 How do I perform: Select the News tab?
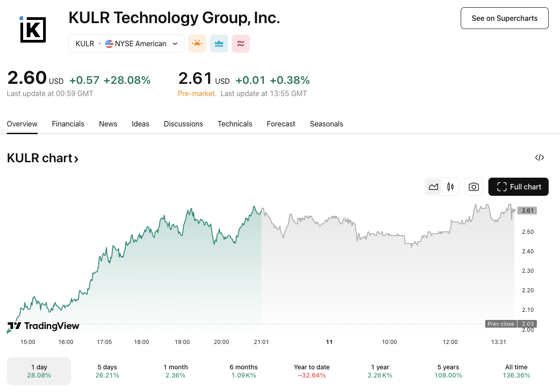[x=108, y=124]
